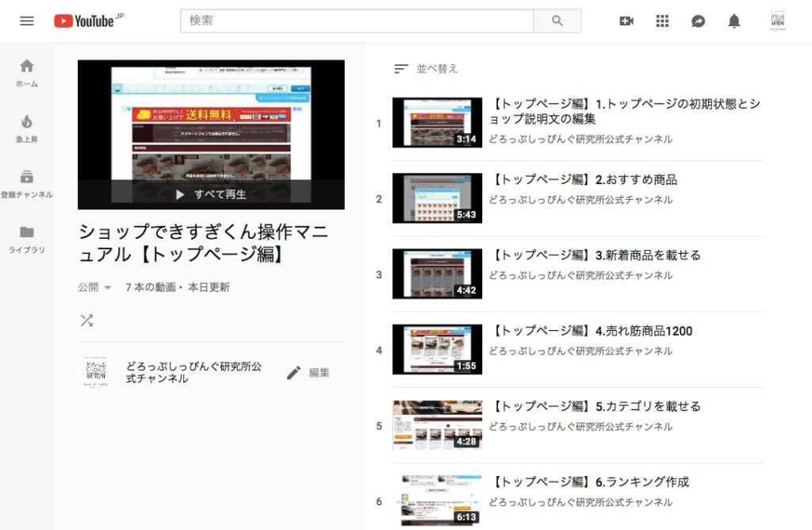This screenshot has width=812, height=530.
Task: Open video 2.おすすめ商品
Action: [583, 179]
